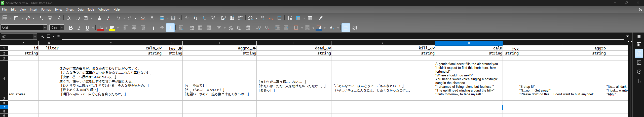The height and width of the screenshot is (117, 644).
Task: Open the sidebar Gallery panel
Action: (639, 63)
